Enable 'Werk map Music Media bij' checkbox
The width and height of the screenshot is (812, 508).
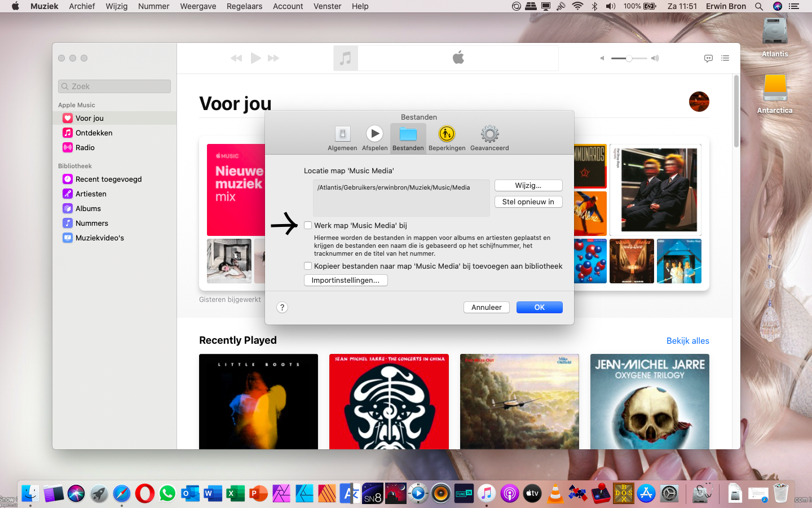tap(308, 225)
